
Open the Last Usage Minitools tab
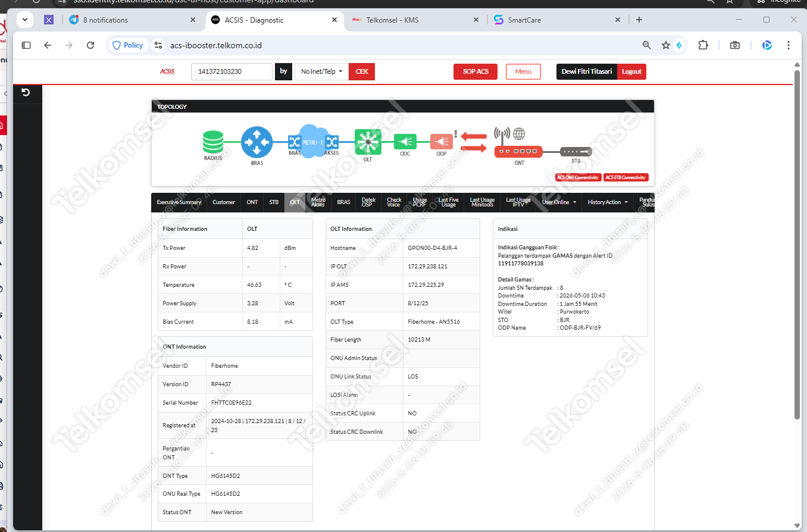(482, 202)
